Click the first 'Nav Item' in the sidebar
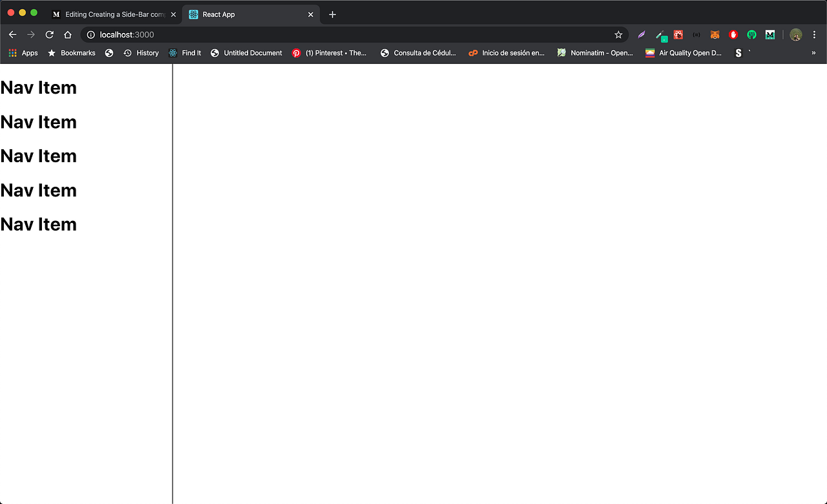The image size is (827, 504). tap(39, 87)
